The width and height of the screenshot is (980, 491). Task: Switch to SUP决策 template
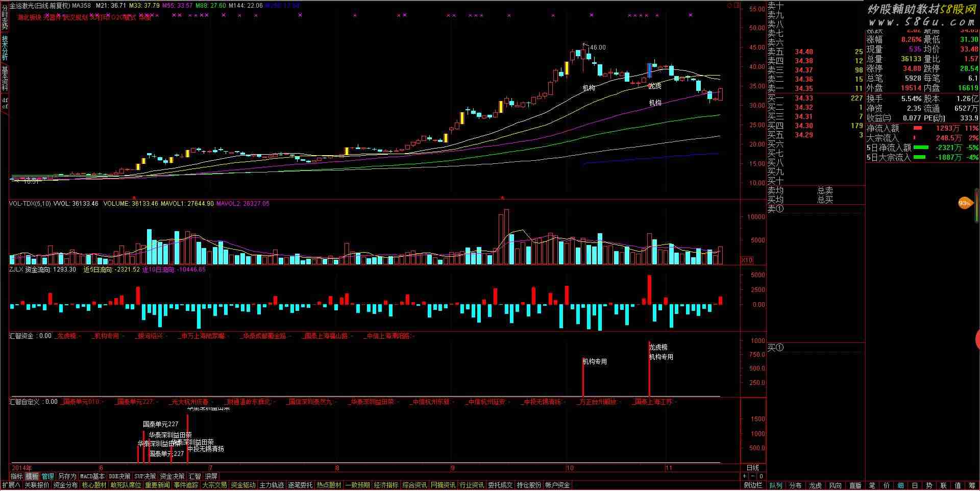[x=145, y=476]
